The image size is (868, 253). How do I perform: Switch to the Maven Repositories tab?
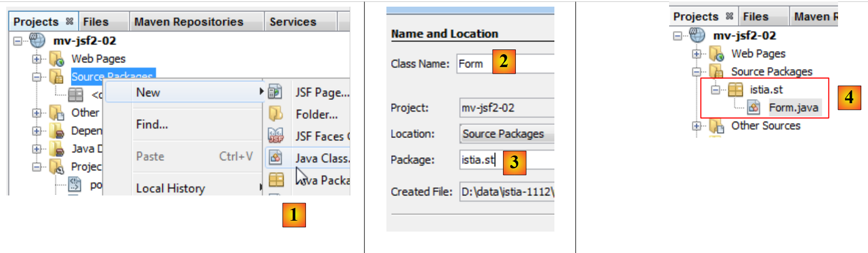[x=188, y=22]
